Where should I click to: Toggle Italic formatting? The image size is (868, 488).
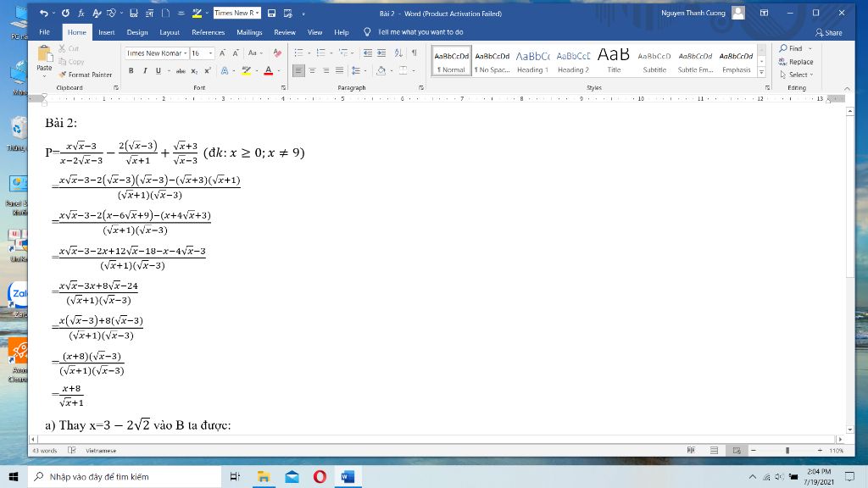click(x=145, y=71)
